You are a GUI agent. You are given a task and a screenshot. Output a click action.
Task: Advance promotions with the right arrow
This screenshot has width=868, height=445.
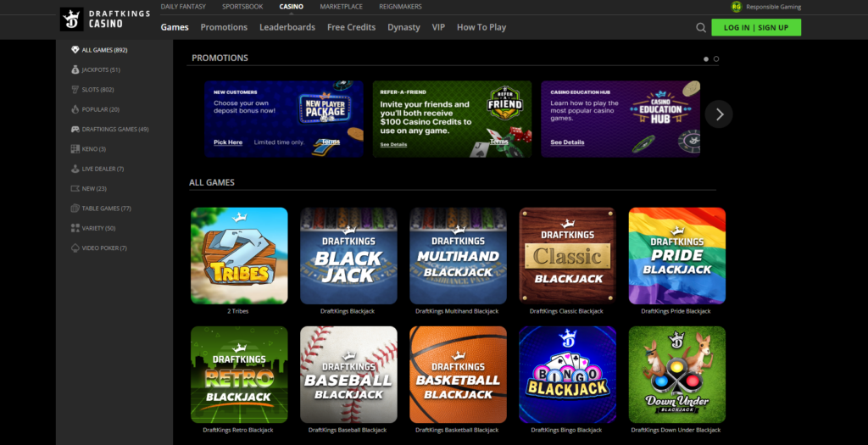coord(719,114)
